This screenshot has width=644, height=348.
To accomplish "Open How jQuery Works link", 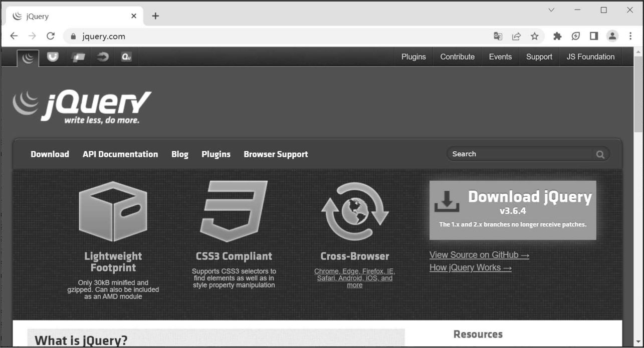I will tap(471, 267).
